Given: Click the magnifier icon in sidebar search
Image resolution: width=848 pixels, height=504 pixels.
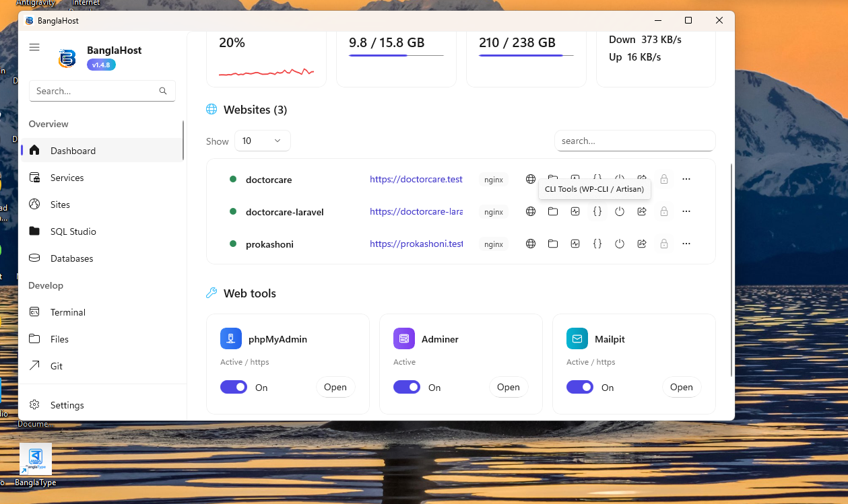Looking at the screenshot, I should [163, 91].
